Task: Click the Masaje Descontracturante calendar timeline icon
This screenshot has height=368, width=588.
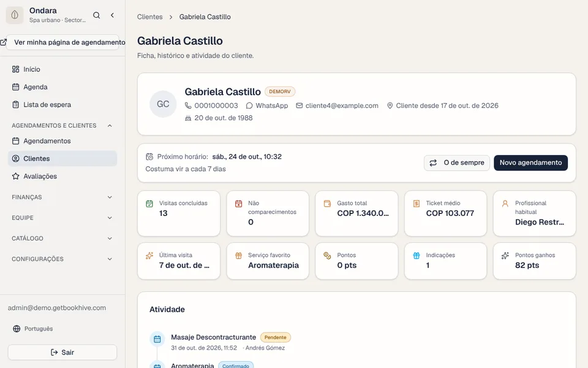Action: tap(157, 339)
